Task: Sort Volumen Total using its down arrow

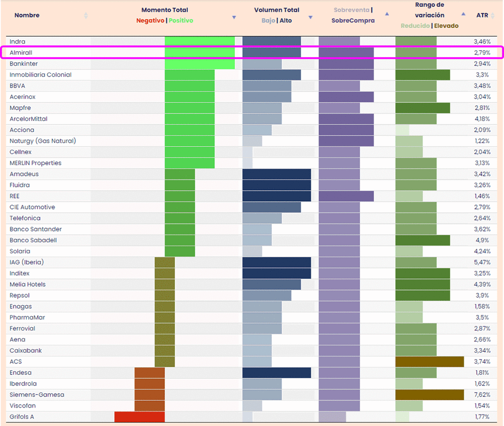Action: (x=311, y=17)
